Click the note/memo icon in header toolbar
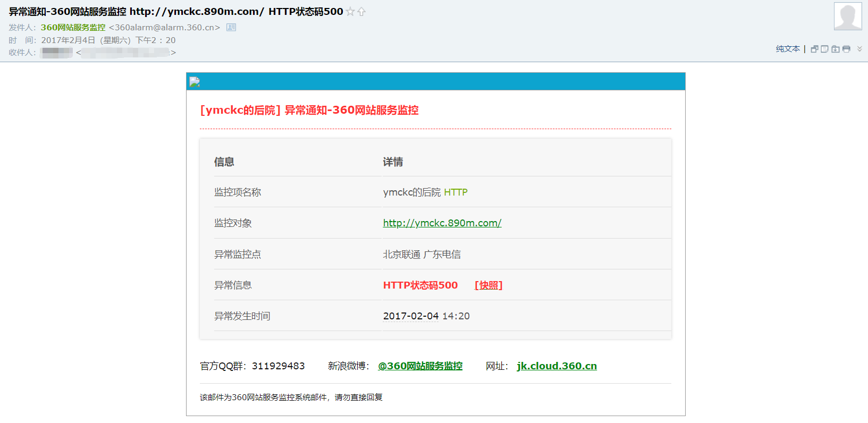Screen dimensions: 868x423 coord(825,49)
